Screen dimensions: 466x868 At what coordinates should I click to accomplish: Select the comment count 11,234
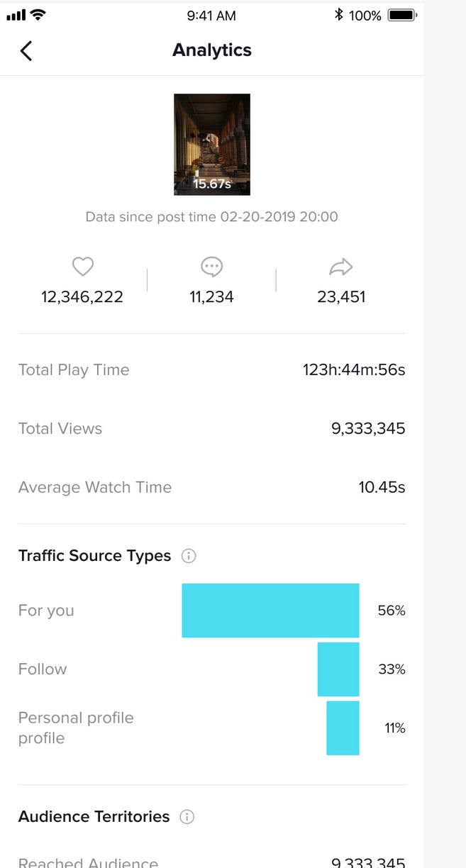(211, 296)
